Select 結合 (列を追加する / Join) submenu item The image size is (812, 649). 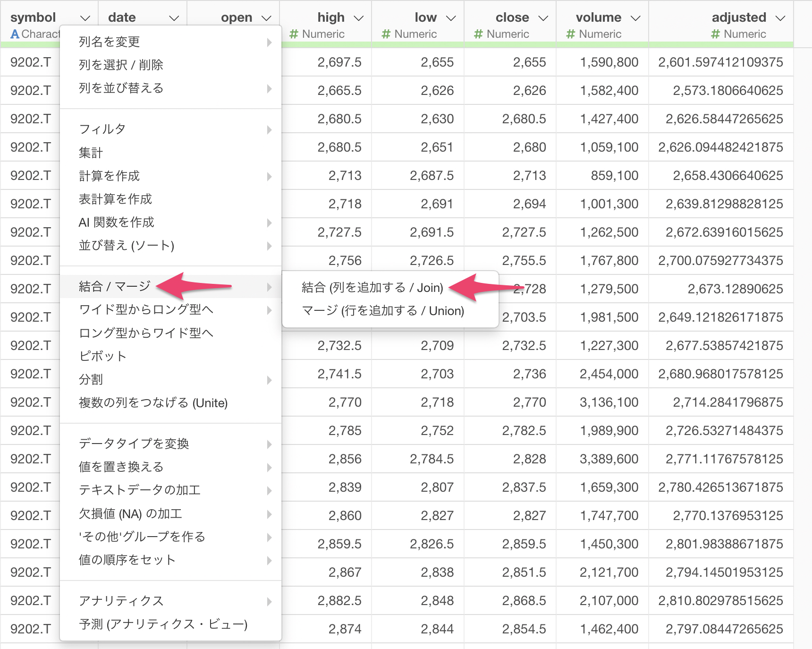point(372,288)
